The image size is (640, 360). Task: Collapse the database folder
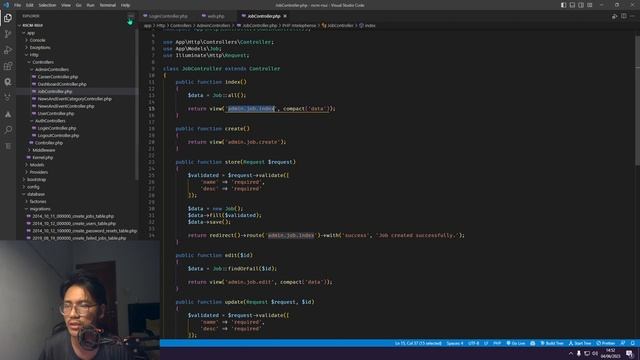pos(36,195)
